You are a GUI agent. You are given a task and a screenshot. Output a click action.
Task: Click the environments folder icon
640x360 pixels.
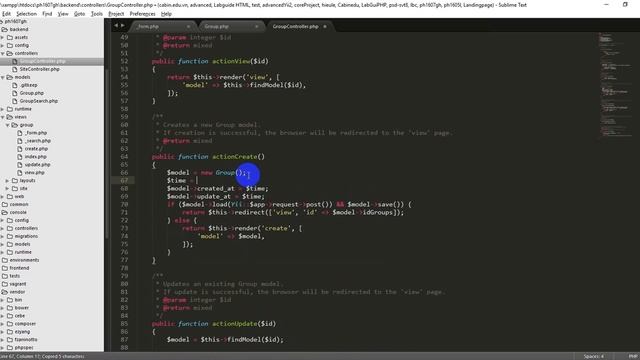pyautogui.click(x=5, y=260)
